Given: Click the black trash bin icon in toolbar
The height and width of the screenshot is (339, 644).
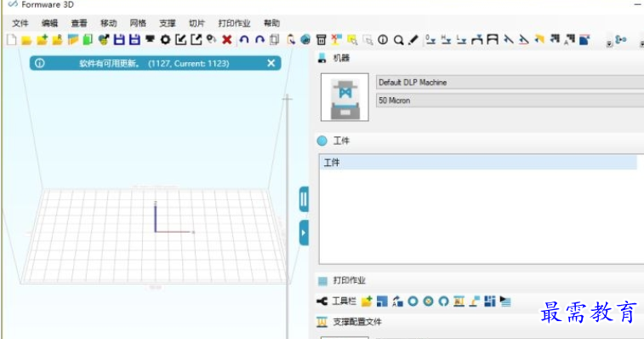Looking at the screenshot, I should tap(322, 40).
